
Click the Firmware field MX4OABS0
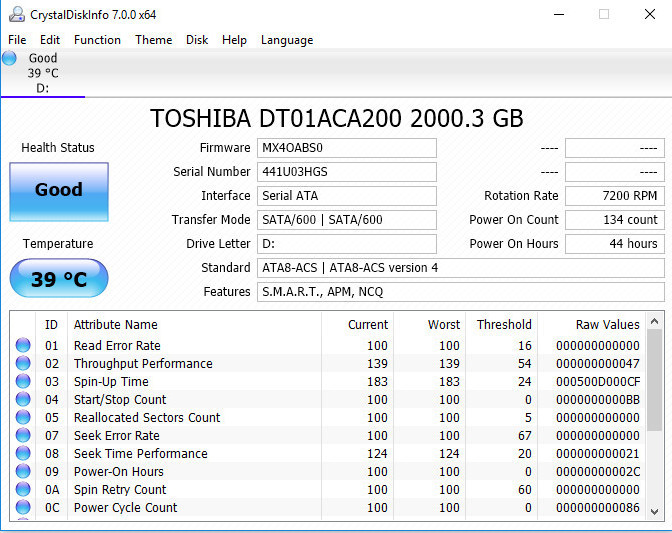tap(347, 148)
